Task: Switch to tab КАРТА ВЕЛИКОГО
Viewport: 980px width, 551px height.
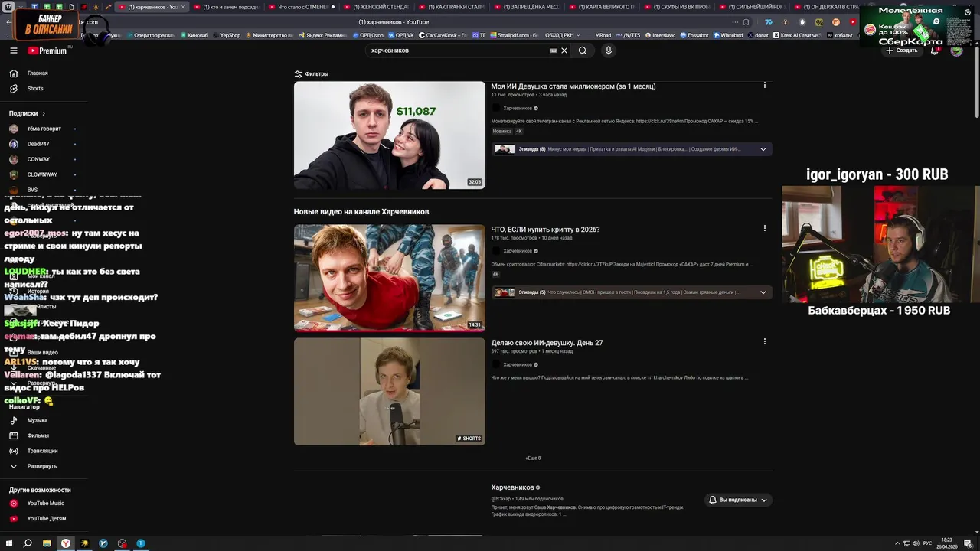Action: [602, 7]
